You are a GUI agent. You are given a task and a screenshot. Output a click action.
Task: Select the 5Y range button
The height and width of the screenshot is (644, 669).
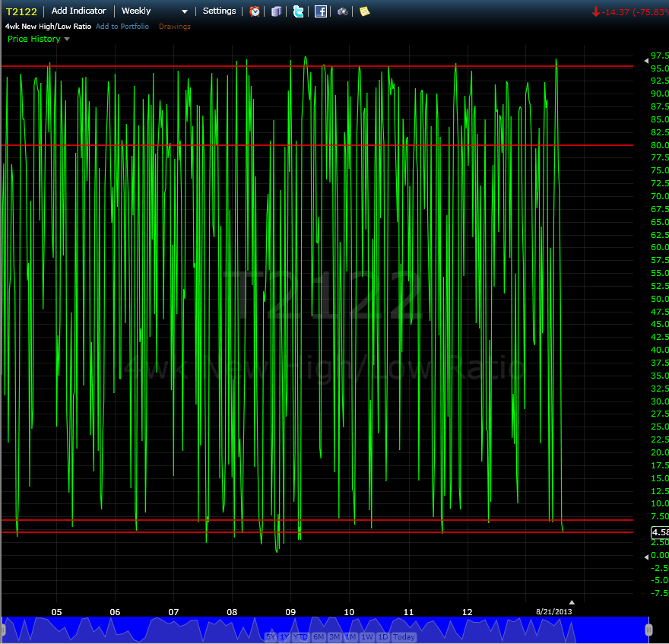(x=271, y=636)
